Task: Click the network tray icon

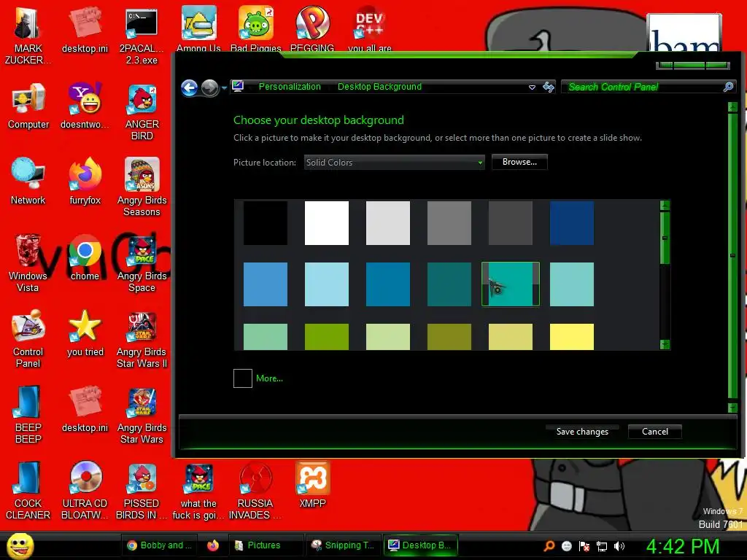Action: (602, 546)
